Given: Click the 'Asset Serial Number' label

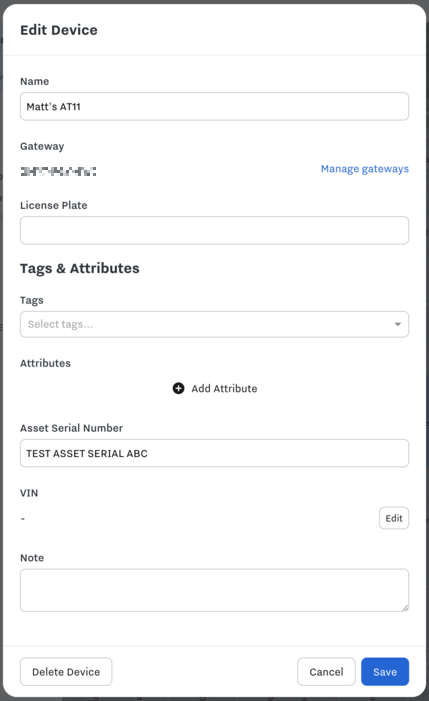Looking at the screenshot, I should pos(72,428).
